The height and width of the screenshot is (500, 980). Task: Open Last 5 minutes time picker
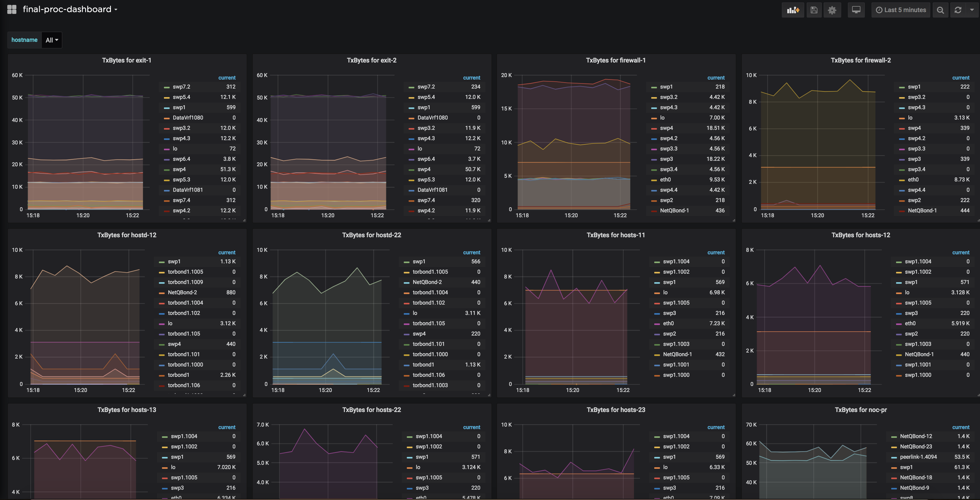[x=901, y=10]
